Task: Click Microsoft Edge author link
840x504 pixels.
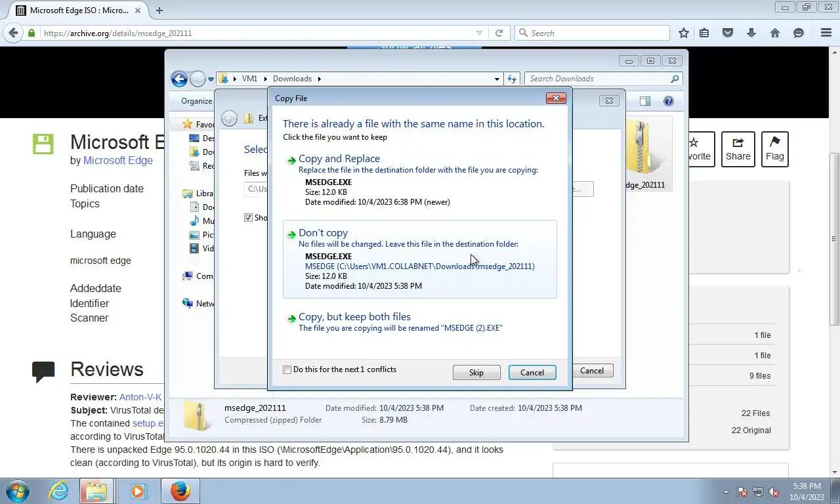Action: point(118,160)
